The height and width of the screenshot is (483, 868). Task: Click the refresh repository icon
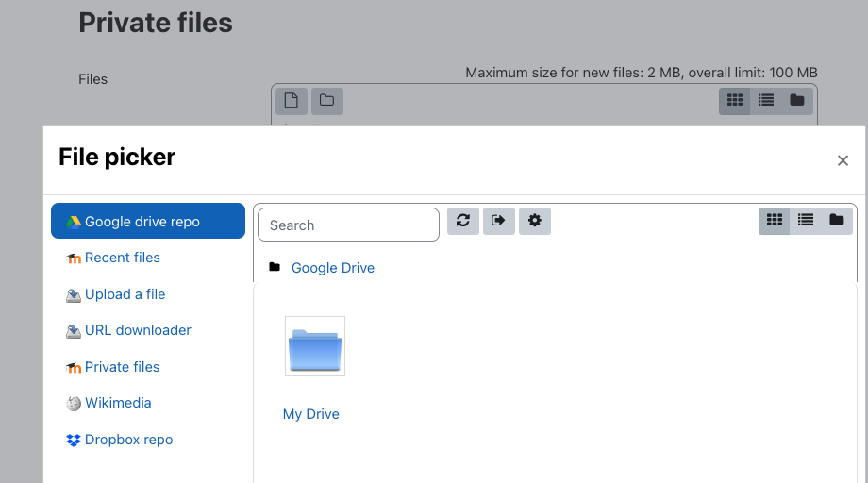[463, 221]
